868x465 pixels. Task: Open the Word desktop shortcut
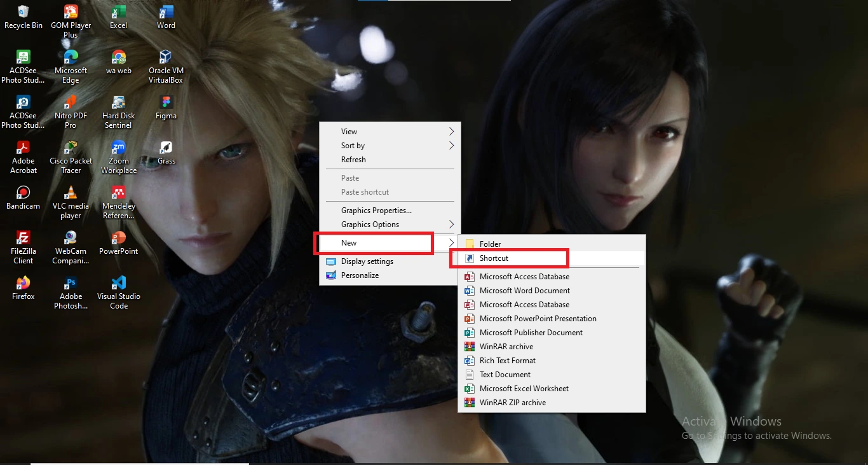pyautogui.click(x=166, y=17)
